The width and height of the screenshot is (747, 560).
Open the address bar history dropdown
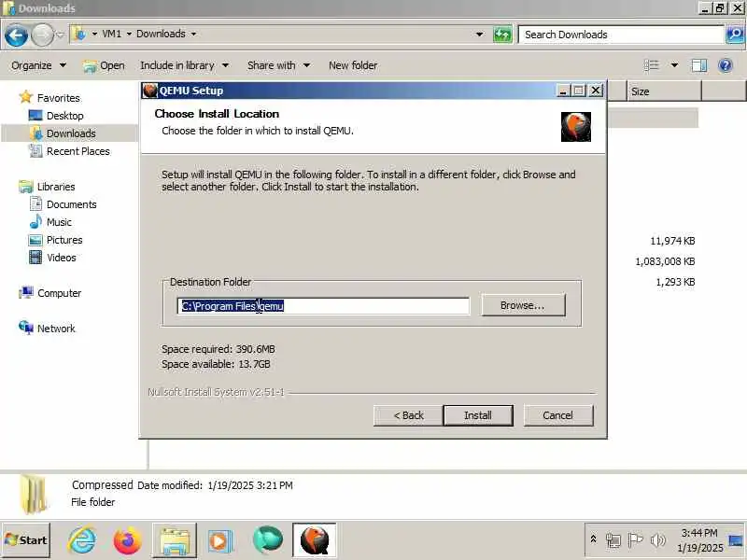point(480,35)
